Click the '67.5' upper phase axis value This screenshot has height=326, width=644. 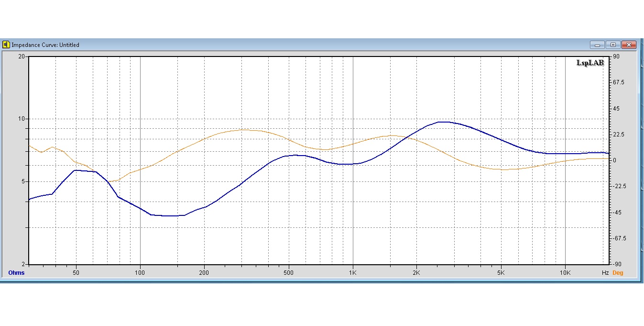(618, 83)
